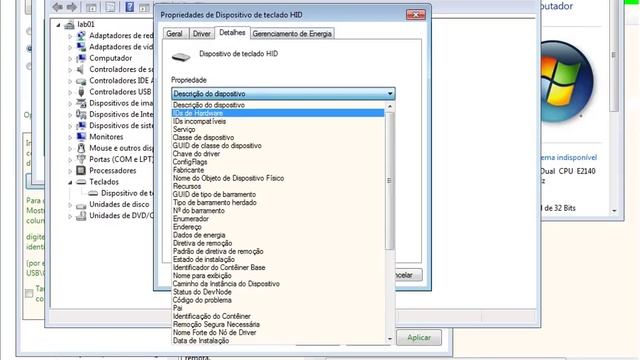Pick Estado de instalação option
The width and height of the screenshot is (640, 360).
278,259
